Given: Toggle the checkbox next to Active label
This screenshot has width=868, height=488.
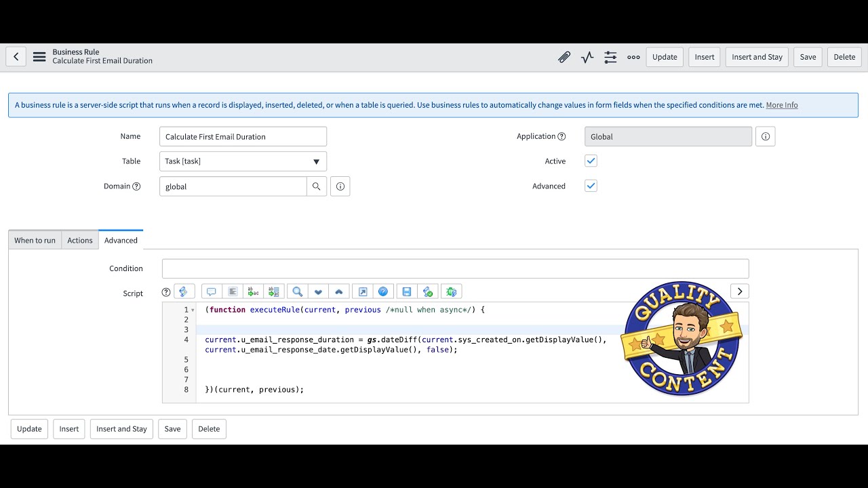Looking at the screenshot, I should [x=591, y=161].
